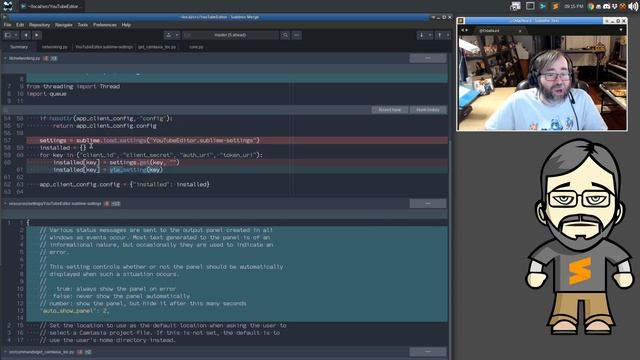Screen dimensions: 640x360
Task: Click the stash icon in the toolbar
Action: coord(169,36)
